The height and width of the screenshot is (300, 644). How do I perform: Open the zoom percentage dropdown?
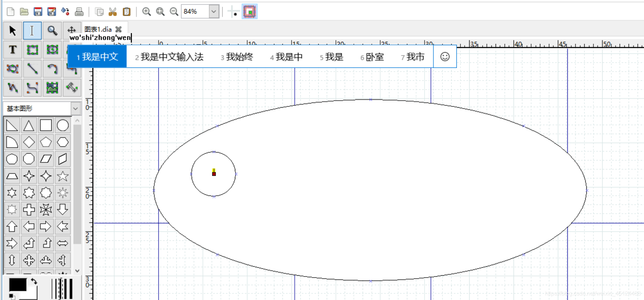click(x=214, y=12)
